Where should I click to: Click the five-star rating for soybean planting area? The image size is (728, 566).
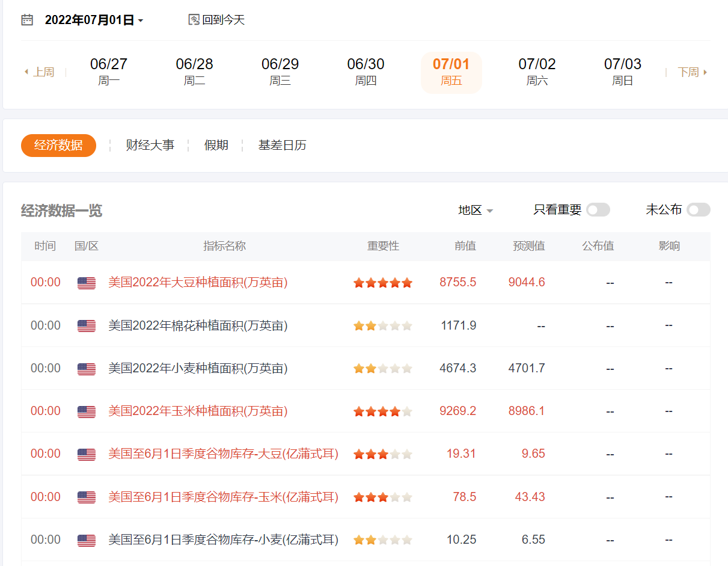pos(382,283)
